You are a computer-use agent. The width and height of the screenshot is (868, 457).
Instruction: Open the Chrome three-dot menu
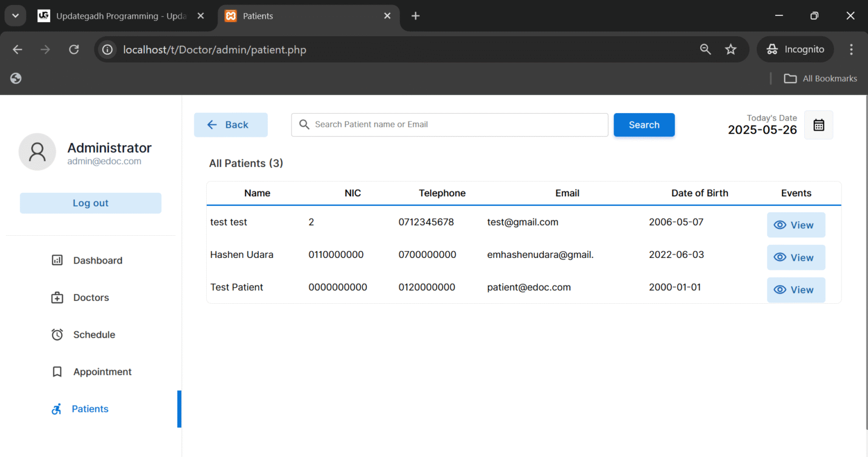(851, 50)
